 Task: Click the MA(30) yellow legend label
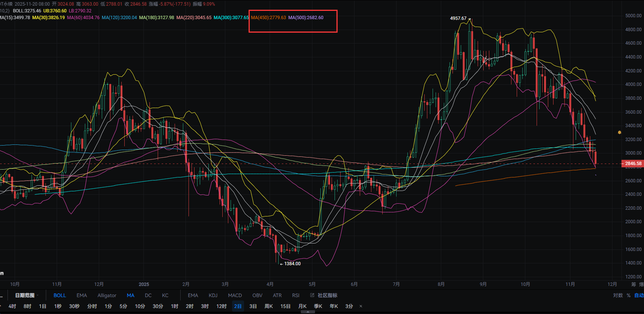tap(48, 18)
